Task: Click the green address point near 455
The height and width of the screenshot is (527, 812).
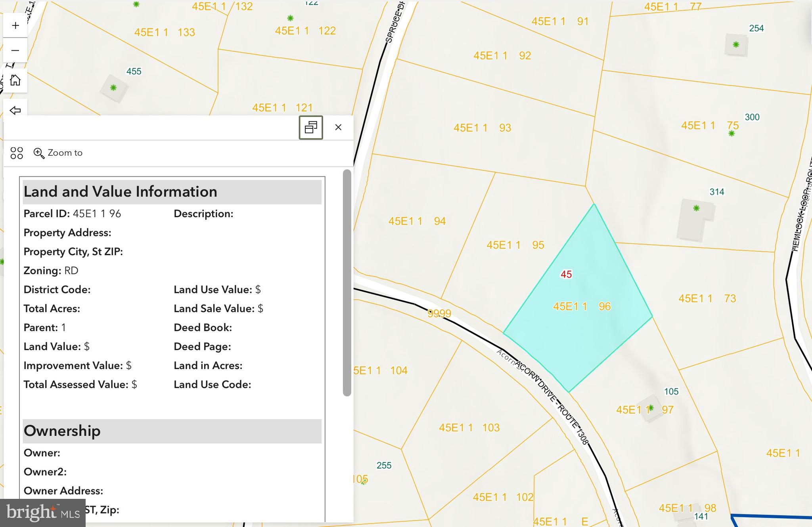Action: click(113, 88)
